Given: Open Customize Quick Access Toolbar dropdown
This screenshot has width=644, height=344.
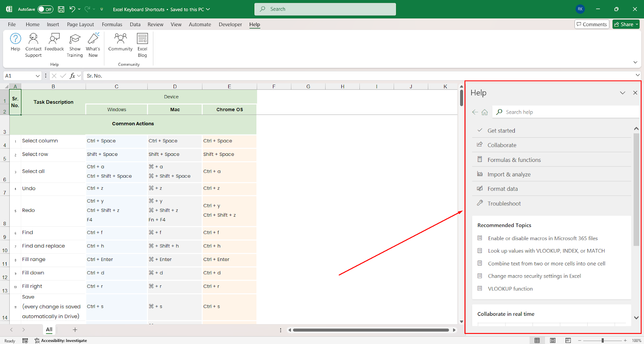Looking at the screenshot, I should pyautogui.click(x=101, y=9).
